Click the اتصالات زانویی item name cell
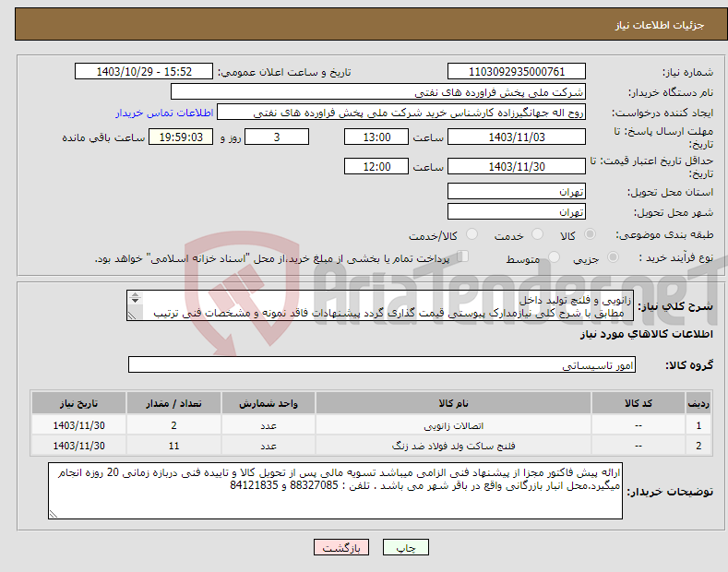Screen dimensions: 728x572 point(453,425)
